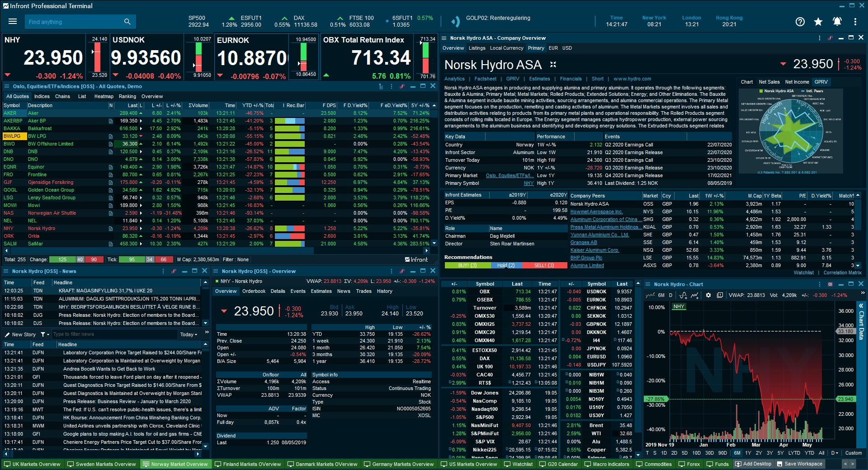Click the audio news speaker icon

click(x=455, y=21)
